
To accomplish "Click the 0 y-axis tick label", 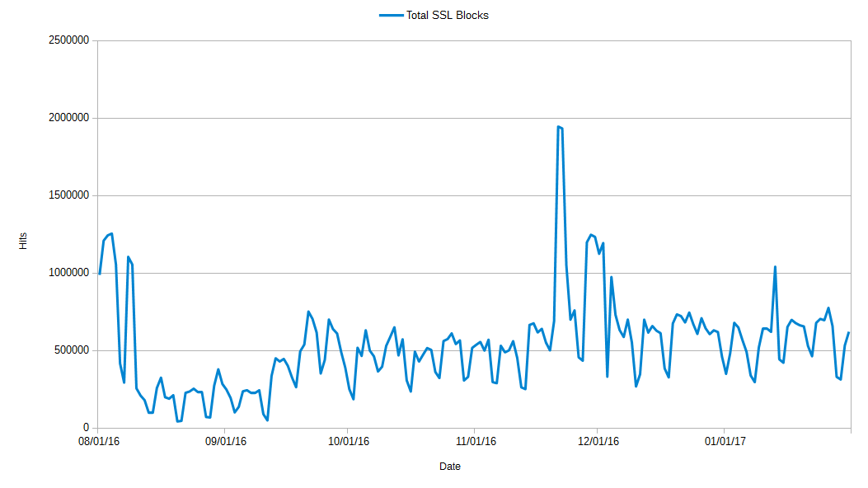I will 85,428.
